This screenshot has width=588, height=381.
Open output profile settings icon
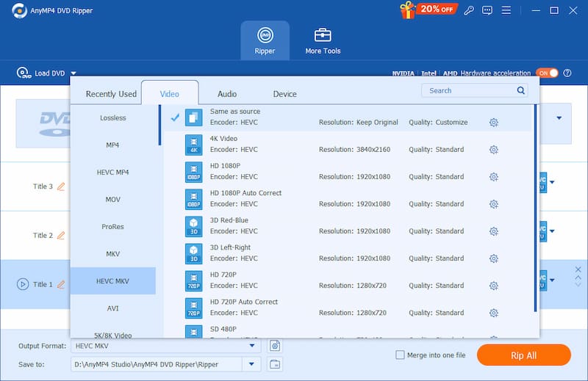(x=275, y=346)
